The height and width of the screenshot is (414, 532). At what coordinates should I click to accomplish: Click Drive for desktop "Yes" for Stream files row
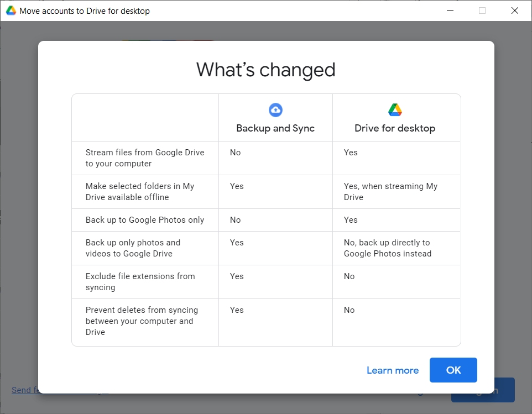[351, 153]
